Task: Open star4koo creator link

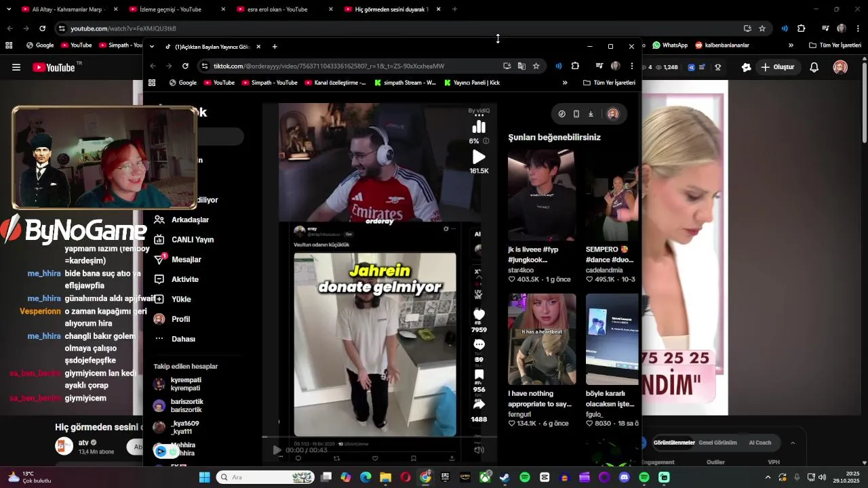Action: click(x=521, y=270)
